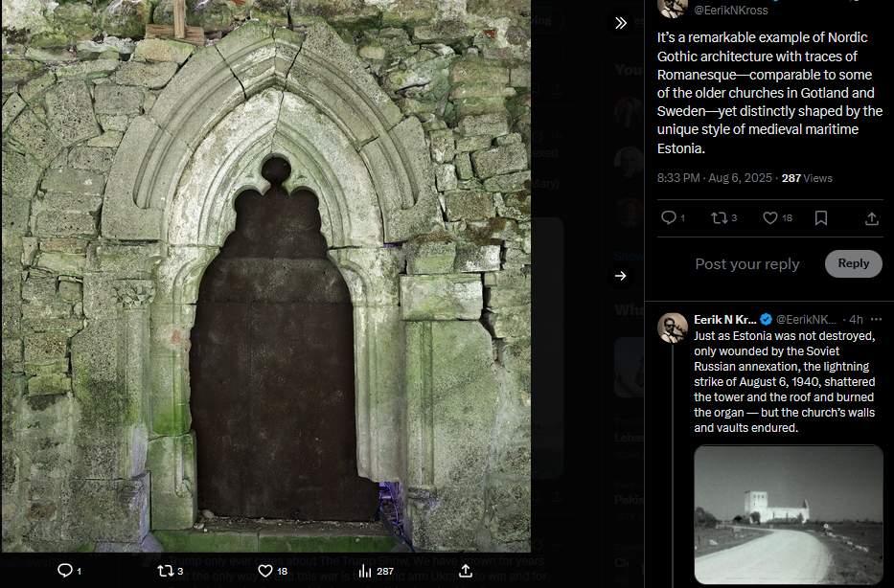Click the 287 Views count in the panel

pos(807,178)
